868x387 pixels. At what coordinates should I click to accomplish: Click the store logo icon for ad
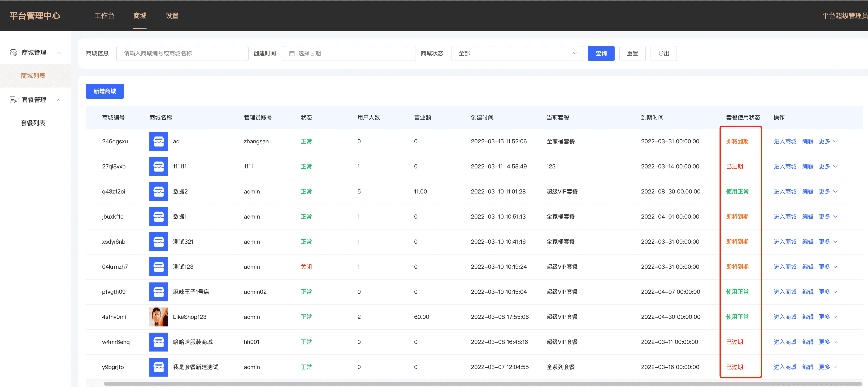click(159, 141)
